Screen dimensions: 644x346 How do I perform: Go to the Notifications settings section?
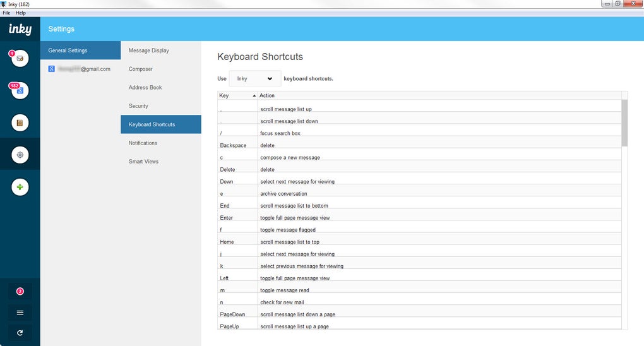coord(143,143)
